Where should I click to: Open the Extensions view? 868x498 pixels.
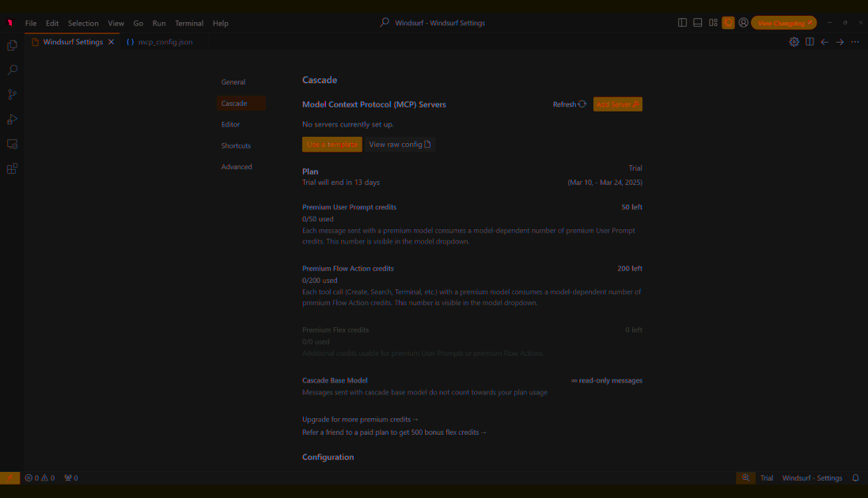[x=11, y=168]
